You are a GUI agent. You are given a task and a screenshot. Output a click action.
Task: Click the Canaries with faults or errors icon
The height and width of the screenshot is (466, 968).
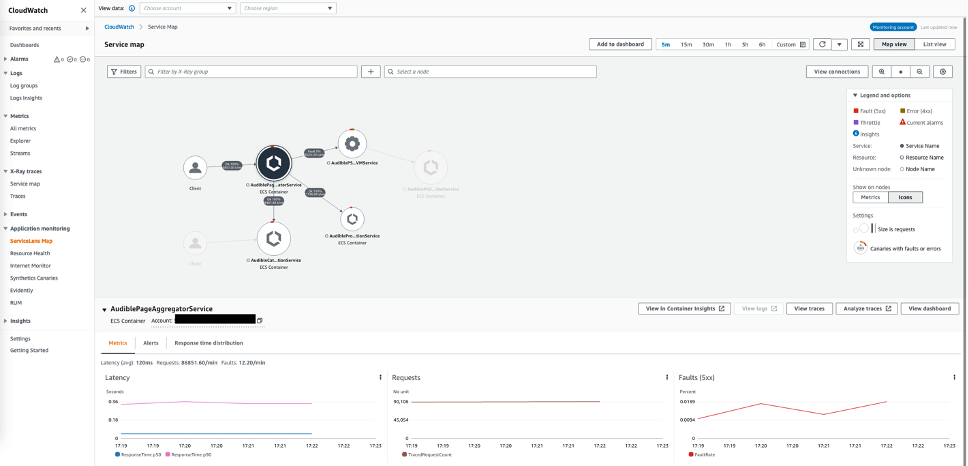860,248
